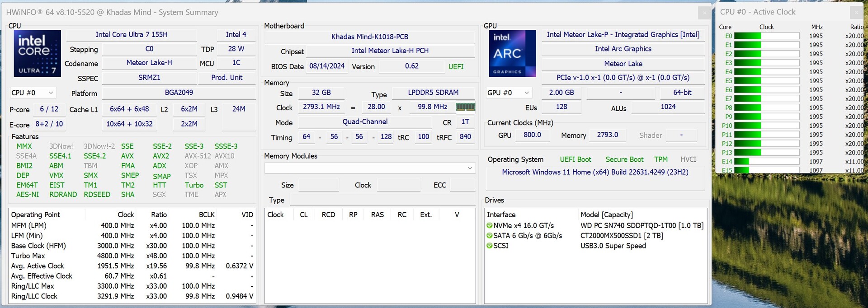Open the GPU #0 selector dropdown

point(509,93)
